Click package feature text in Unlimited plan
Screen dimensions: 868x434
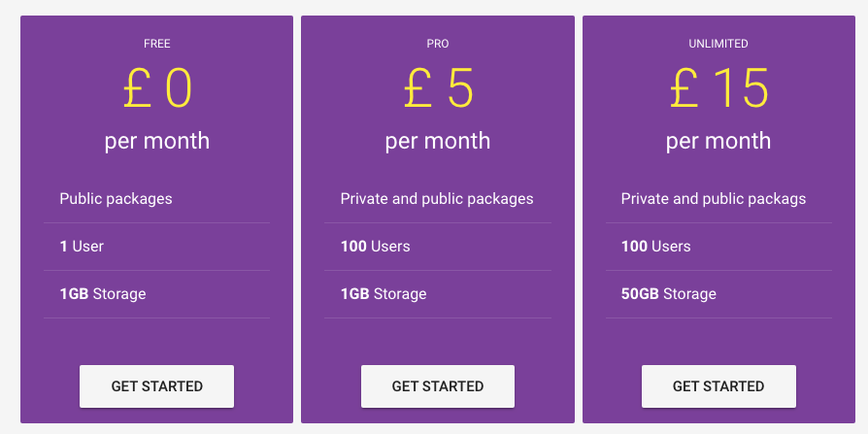(714, 199)
